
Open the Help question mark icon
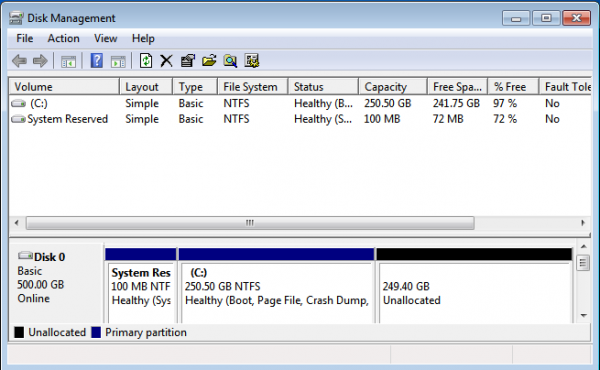click(x=96, y=61)
